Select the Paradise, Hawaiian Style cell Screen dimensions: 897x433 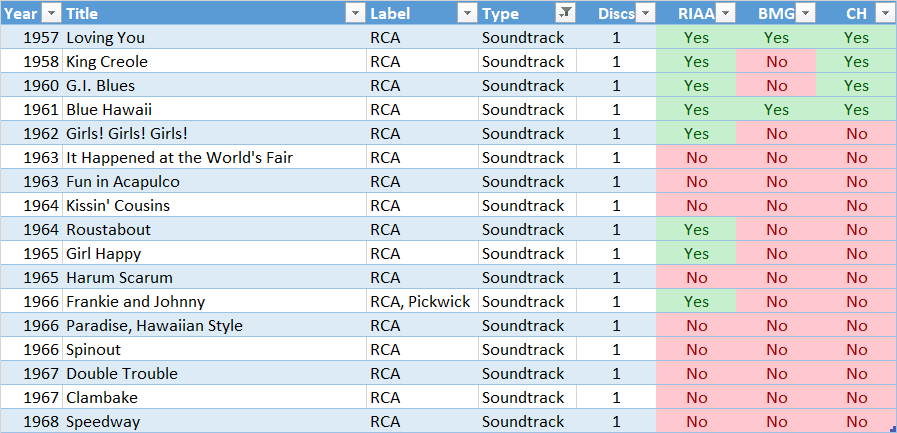click(215, 325)
